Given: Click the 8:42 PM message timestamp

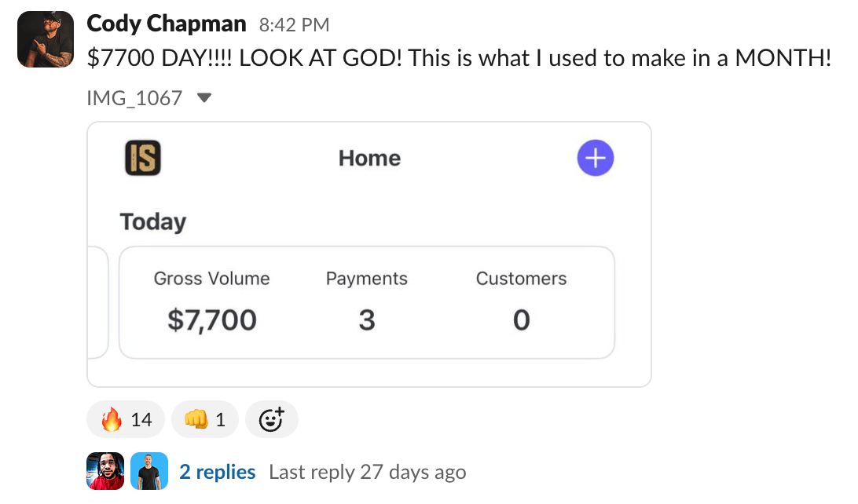Looking at the screenshot, I should [x=294, y=25].
